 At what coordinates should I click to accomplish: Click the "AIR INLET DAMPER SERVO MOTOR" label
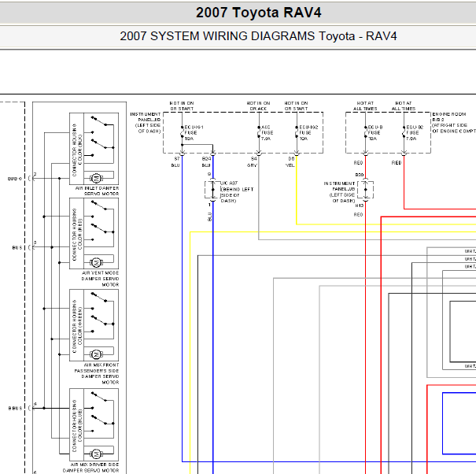(x=97, y=191)
